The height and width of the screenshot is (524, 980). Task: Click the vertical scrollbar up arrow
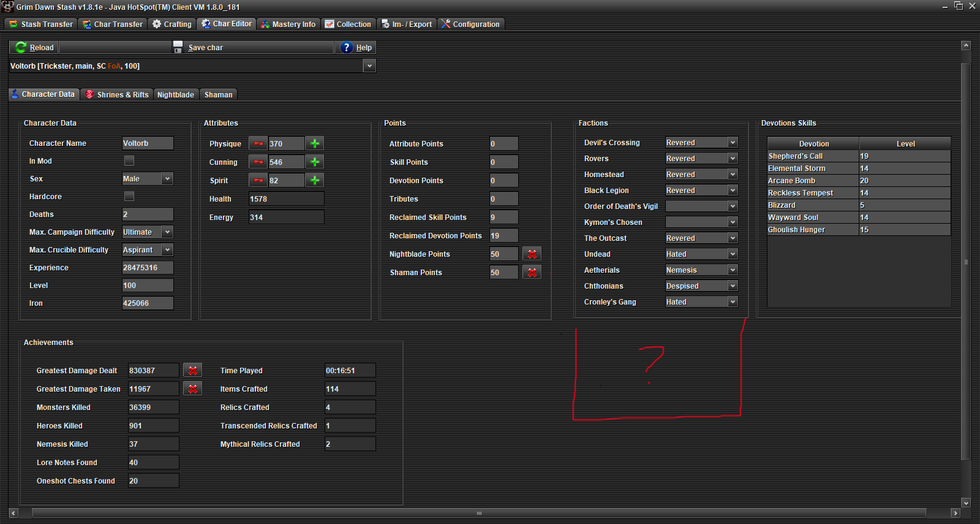(966, 45)
